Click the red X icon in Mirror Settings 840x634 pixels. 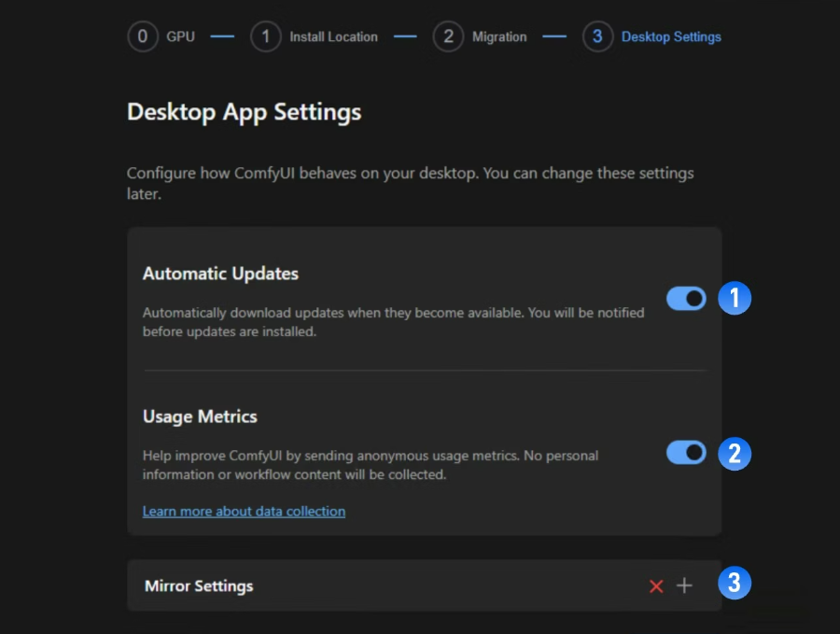pos(656,586)
